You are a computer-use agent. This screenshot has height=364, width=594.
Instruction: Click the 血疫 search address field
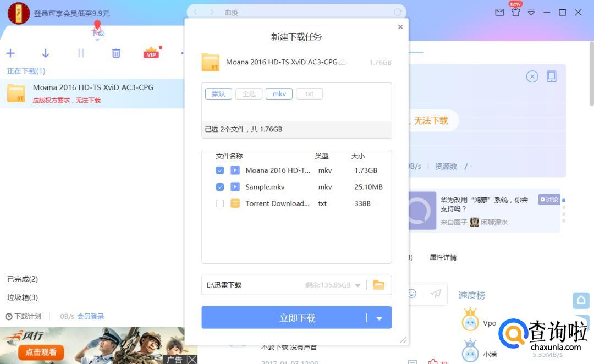click(x=296, y=12)
